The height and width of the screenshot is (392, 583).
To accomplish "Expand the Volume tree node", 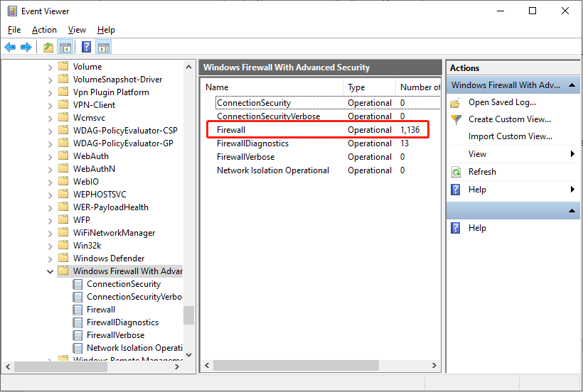I will coord(50,67).
